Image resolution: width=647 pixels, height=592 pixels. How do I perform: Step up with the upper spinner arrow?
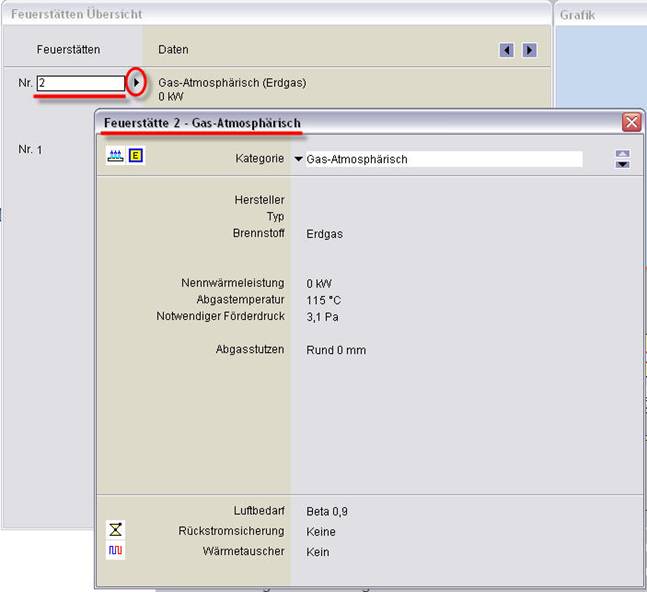(623, 154)
